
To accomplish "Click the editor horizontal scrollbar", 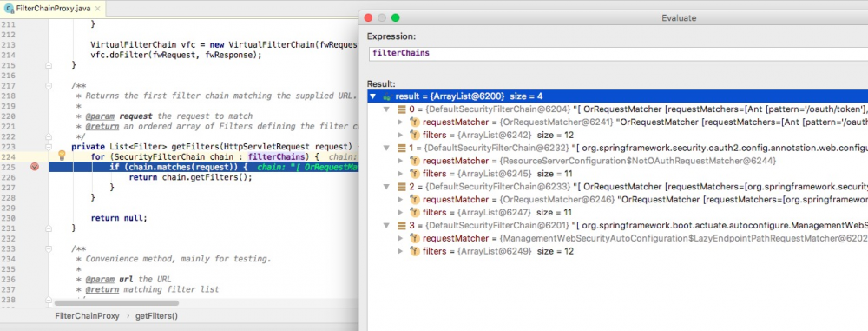I will (x=116, y=303).
